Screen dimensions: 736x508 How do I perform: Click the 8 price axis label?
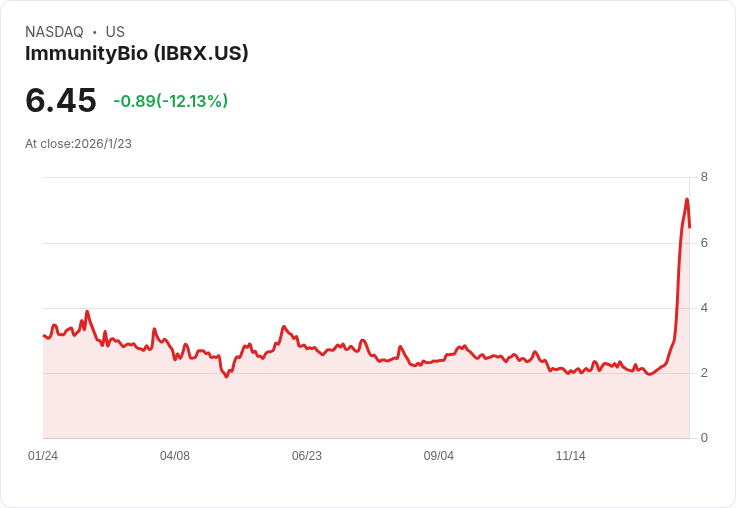coord(704,177)
